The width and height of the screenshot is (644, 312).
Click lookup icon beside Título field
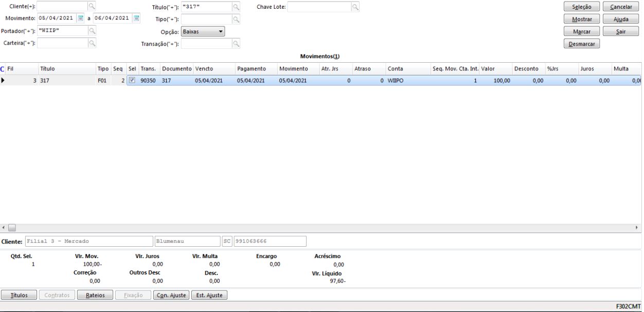point(236,7)
